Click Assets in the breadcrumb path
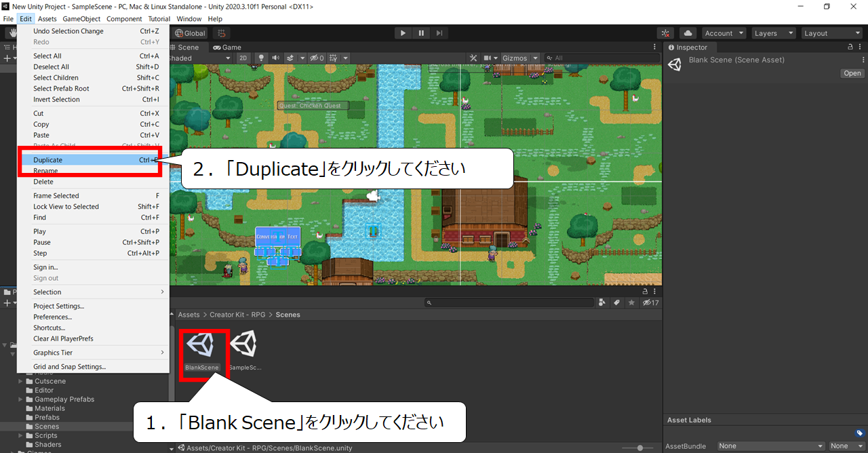The image size is (868, 453). point(189,315)
